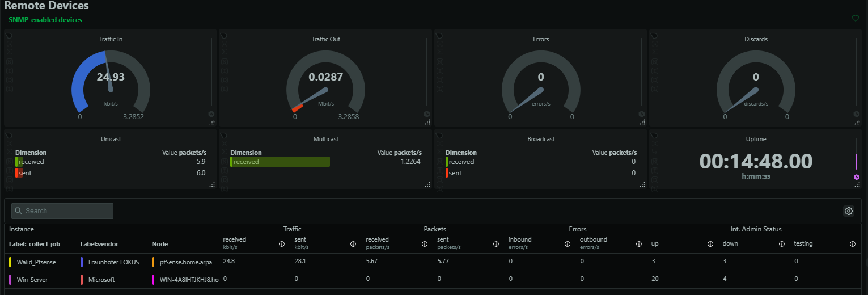The image size is (868, 295).
Task: Click anomaly rate icon in Traffic Out card
Action: 427,113
